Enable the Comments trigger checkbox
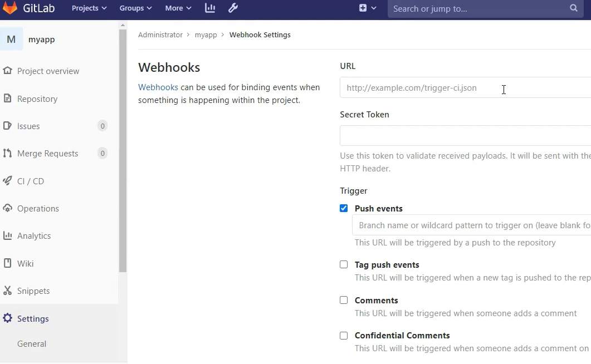This screenshot has height=364, width=591. [x=344, y=300]
